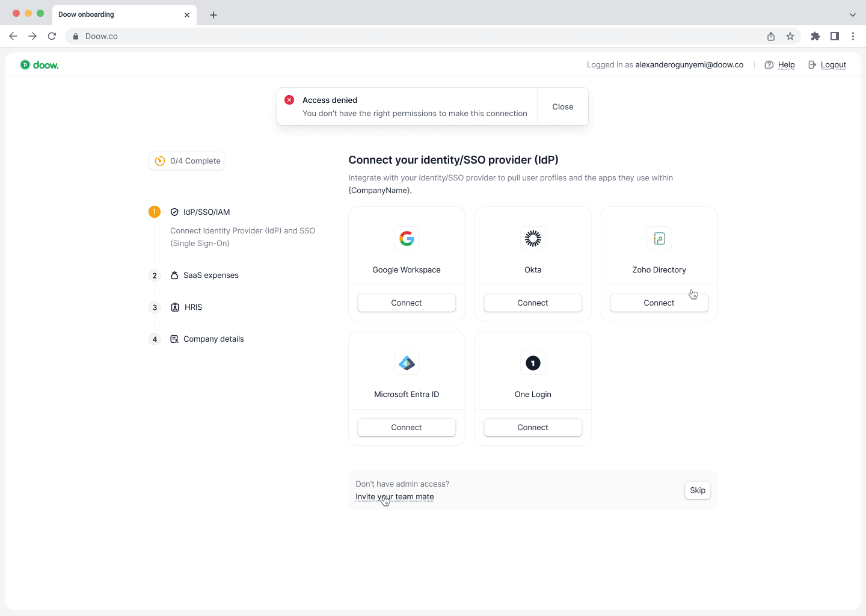This screenshot has height=616, width=866.
Task: Click the step number 4 circle
Action: point(155,339)
